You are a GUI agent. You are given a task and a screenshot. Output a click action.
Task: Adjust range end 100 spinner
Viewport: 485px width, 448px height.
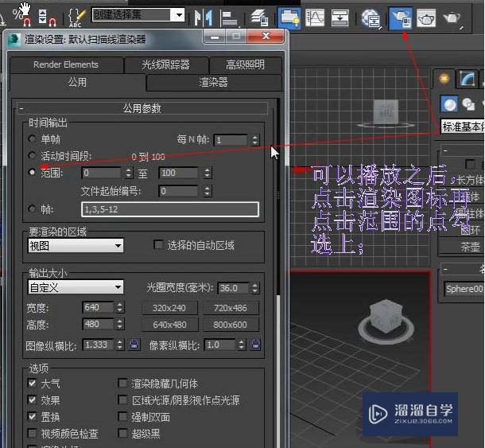pyautogui.click(x=208, y=173)
